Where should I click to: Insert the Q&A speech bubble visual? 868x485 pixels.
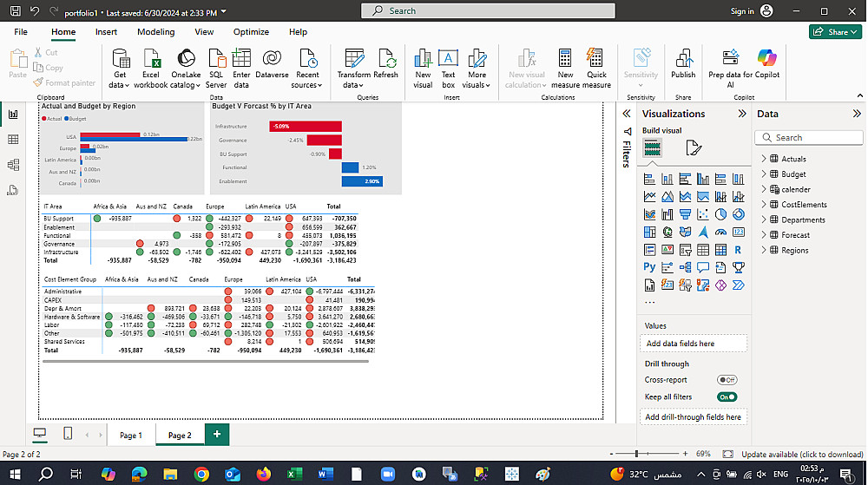tap(702, 267)
